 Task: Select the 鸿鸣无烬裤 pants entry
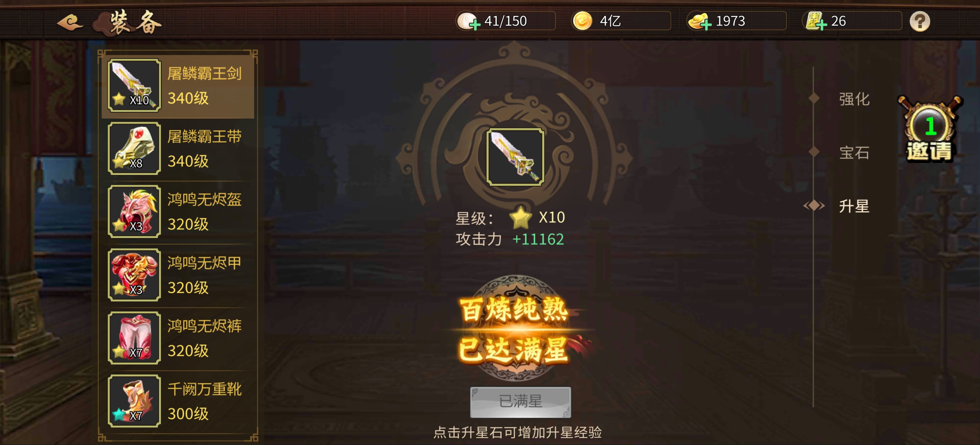click(x=178, y=338)
